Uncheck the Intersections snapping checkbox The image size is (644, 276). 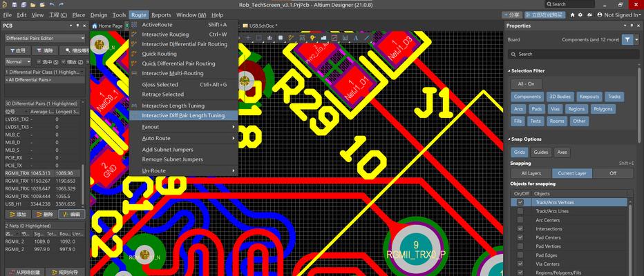click(x=520, y=228)
